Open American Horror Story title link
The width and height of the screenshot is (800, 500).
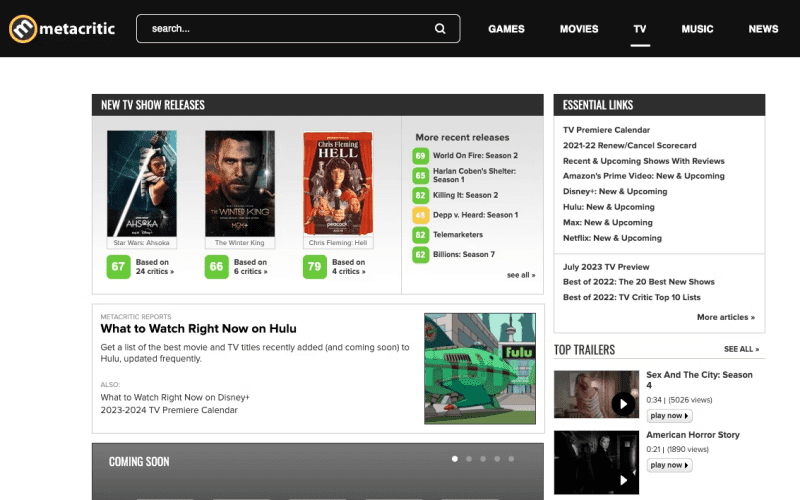(x=692, y=435)
